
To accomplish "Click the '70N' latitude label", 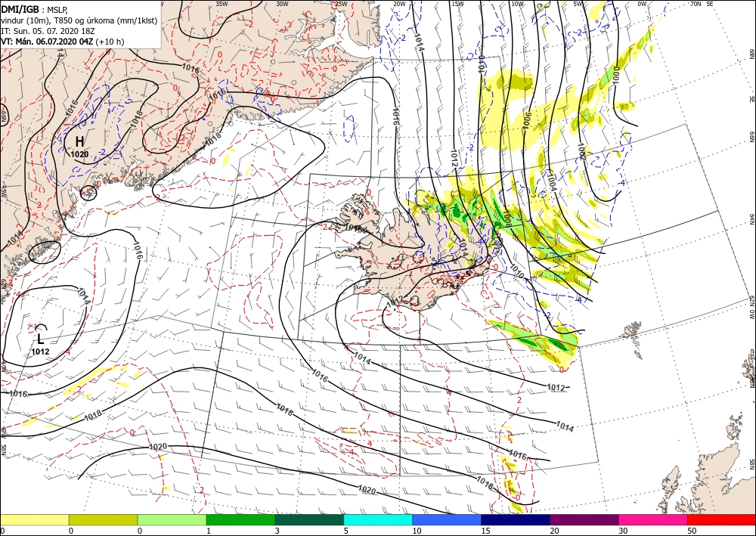I will [x=696, y=4].
